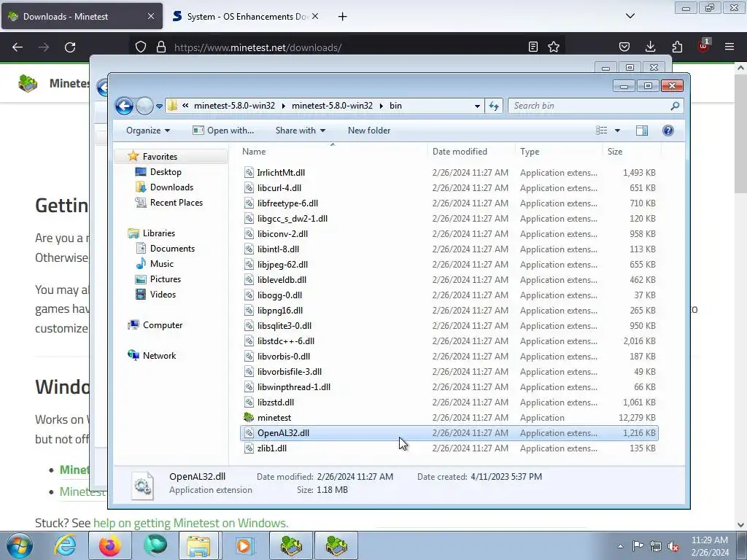This screenshot has height=560, width=747.
Task: Select libzstd.dll file icon
Action: click(249, 402)
